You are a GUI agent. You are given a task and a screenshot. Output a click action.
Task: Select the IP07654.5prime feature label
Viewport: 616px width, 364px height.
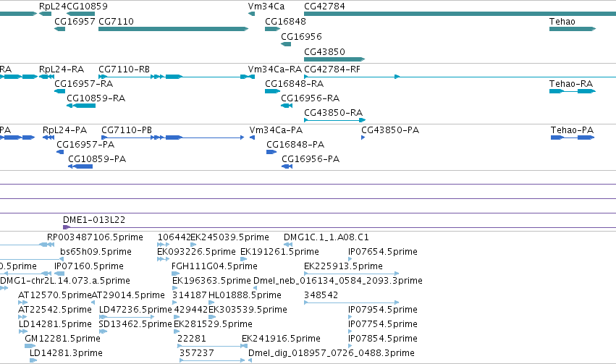pyautogui.click(x=383, y=252)
